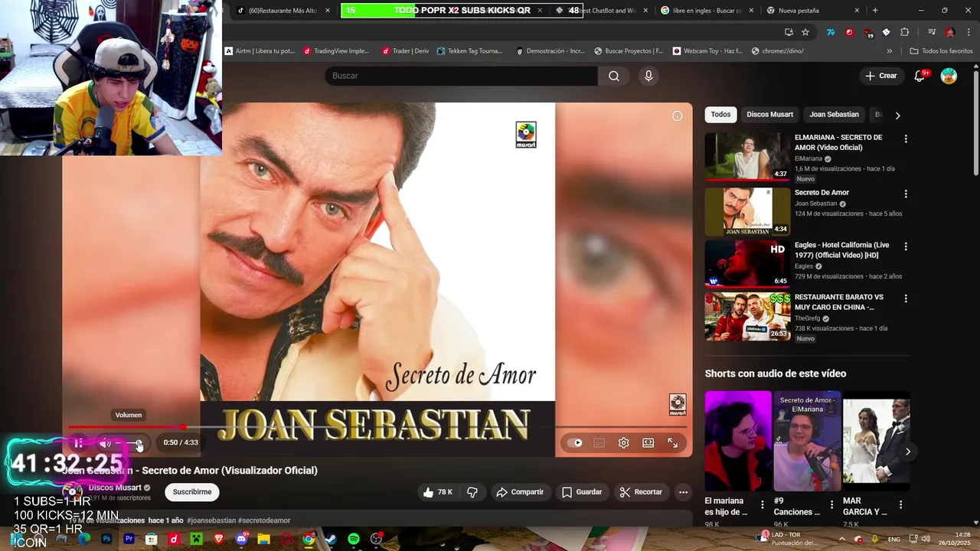Open the Secreto De Amor Joan Sebastian video
Viewport: 980px width, 551px height.
747,212
